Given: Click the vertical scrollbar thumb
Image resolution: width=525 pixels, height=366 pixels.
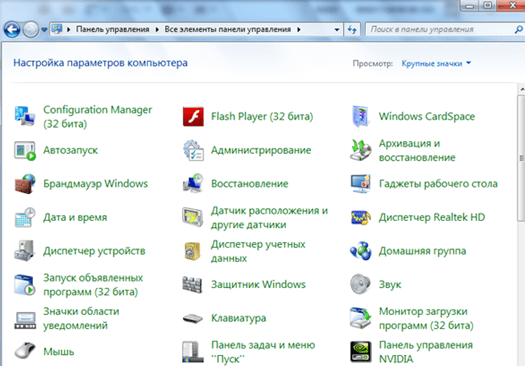Looking at the screenshot, I should point(522,157).
